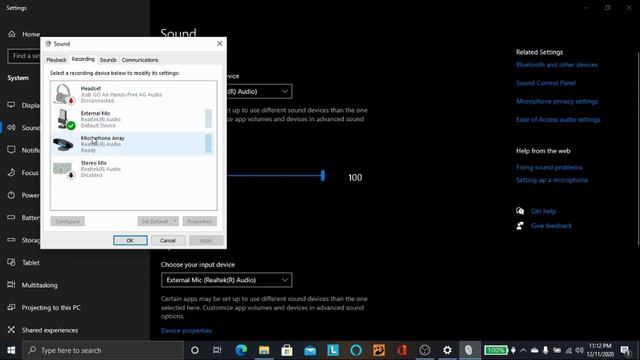Open Sound Control Panel link
The image size is (640, 360).
(546, 83)
